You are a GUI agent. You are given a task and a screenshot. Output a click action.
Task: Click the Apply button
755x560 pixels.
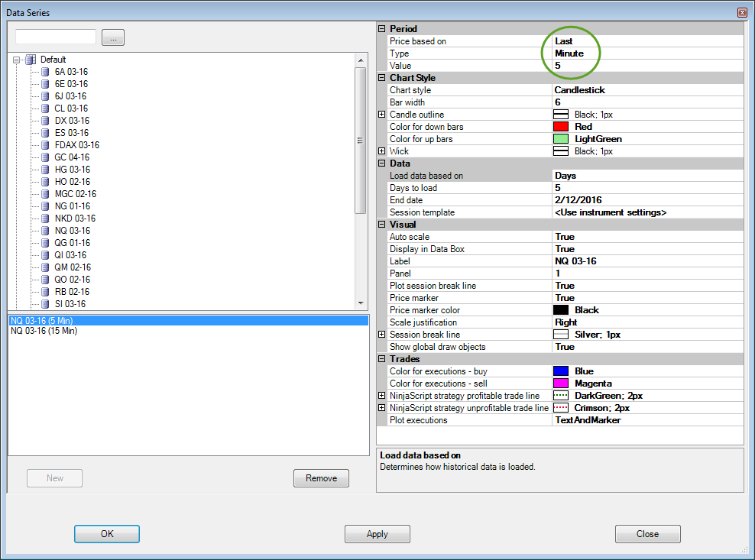click(x=377, y=534)
